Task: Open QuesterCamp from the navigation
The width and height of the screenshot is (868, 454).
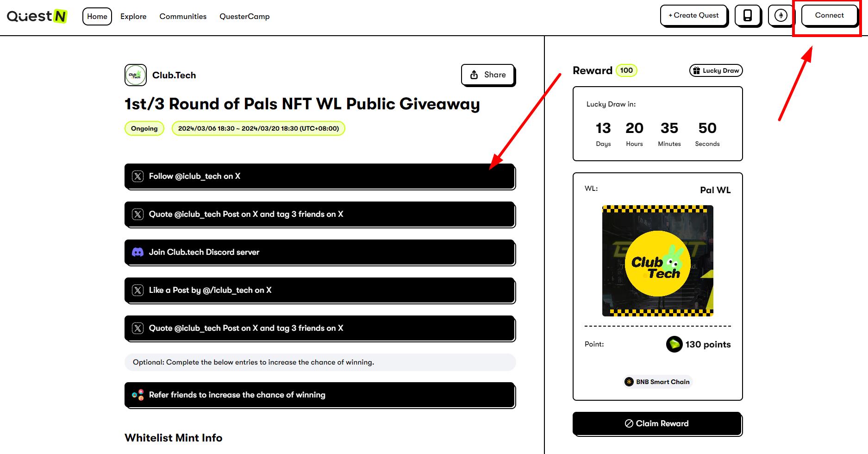Action: [x=244, y=16]
